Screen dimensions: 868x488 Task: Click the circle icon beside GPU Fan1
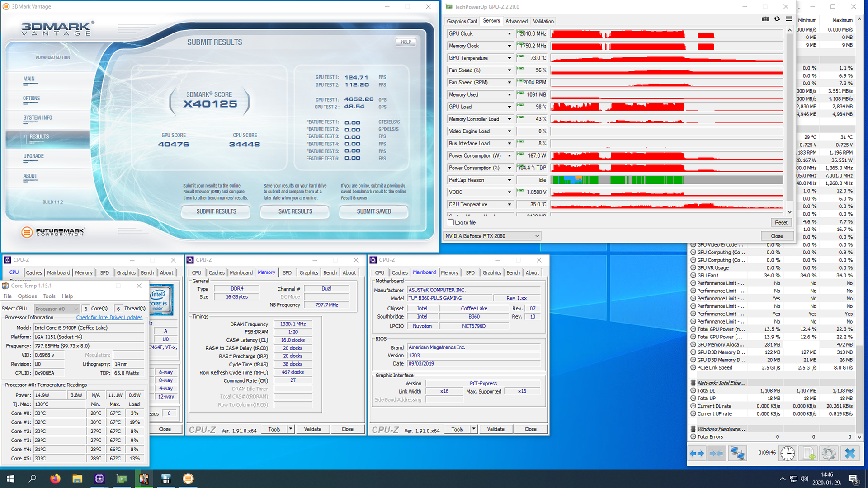(x=693, y=276)
